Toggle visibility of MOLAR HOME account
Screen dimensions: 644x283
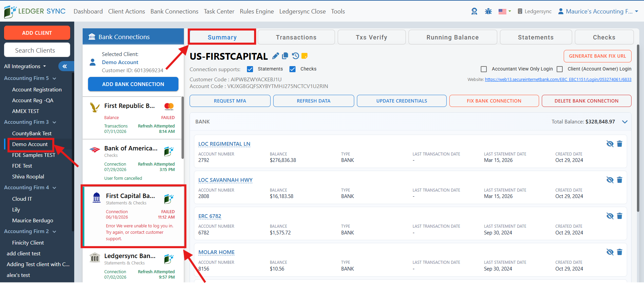point(610,252)
